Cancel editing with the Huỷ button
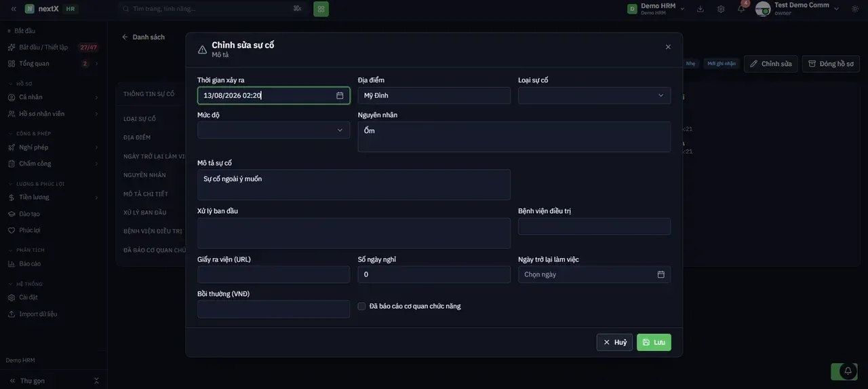 [x=614, y=342]
